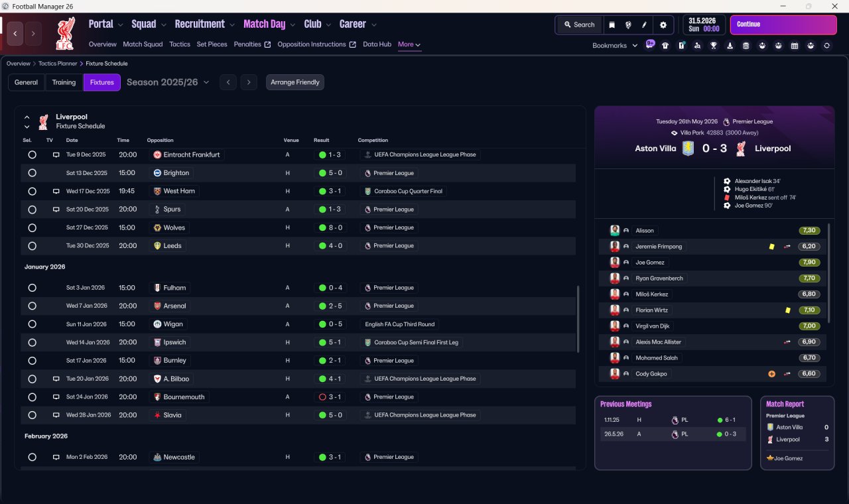Screen dimensions: 849x504
Task: Select the radio button for the Brighton fixture
Action: click(32, 173)
